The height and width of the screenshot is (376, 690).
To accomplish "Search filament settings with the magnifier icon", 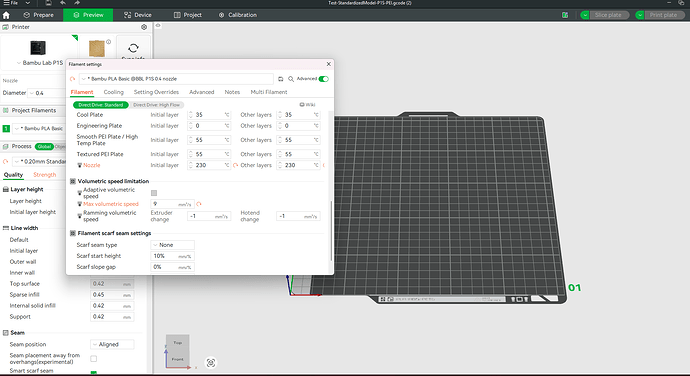I will pyautogui.click(x=291, y=79).
